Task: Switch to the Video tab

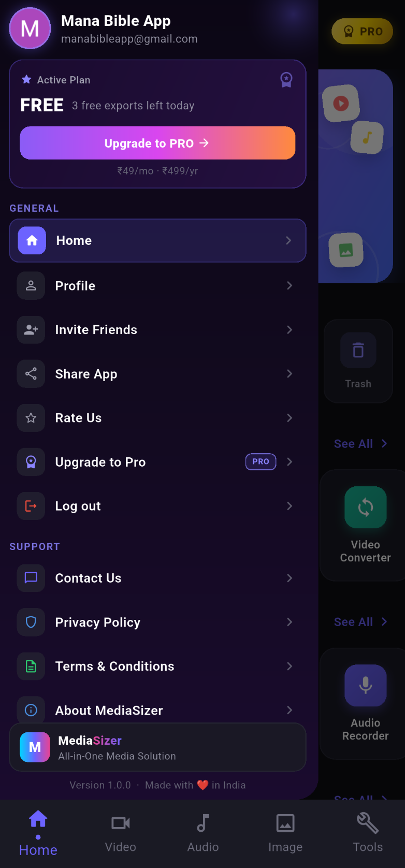Action: coord(121,834)
